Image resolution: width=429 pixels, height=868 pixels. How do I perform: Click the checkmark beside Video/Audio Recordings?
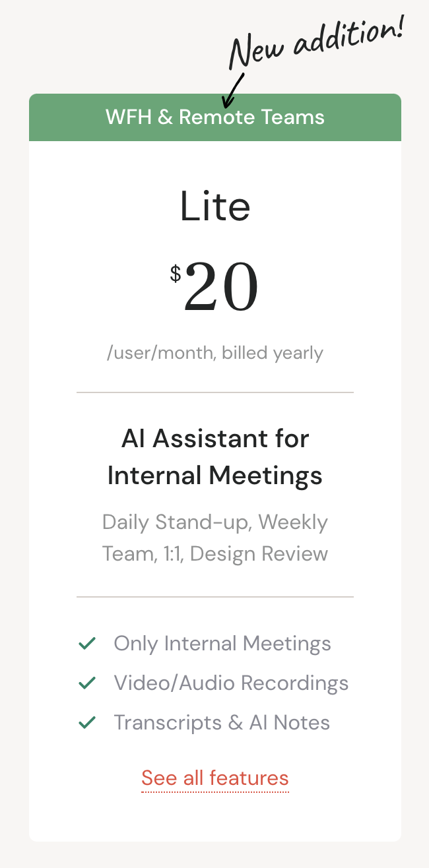[x=87, y=683]
